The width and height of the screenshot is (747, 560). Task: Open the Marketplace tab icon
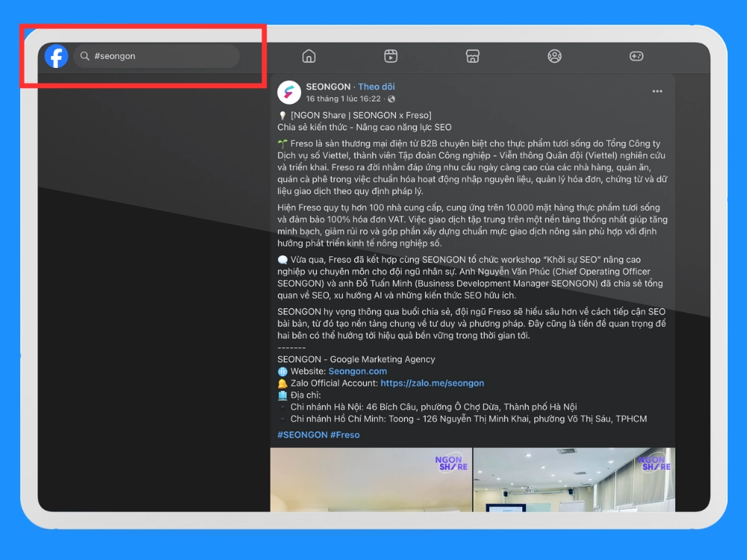point(473,56)
